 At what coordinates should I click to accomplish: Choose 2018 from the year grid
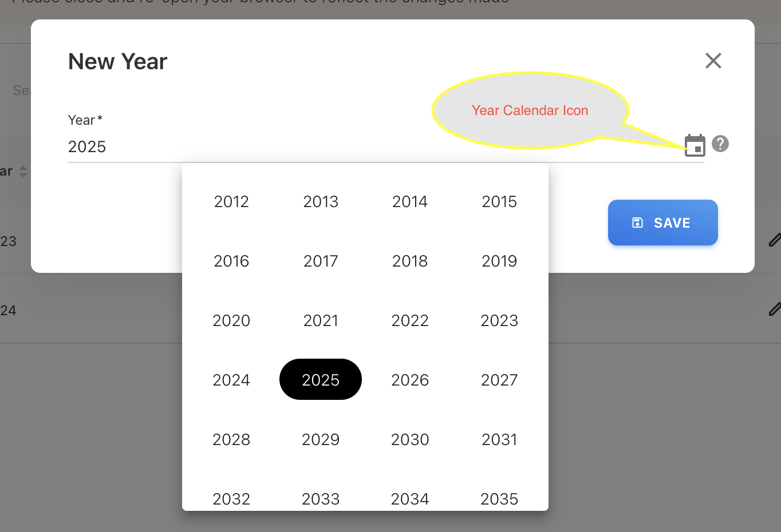click(x=410, y=261)
